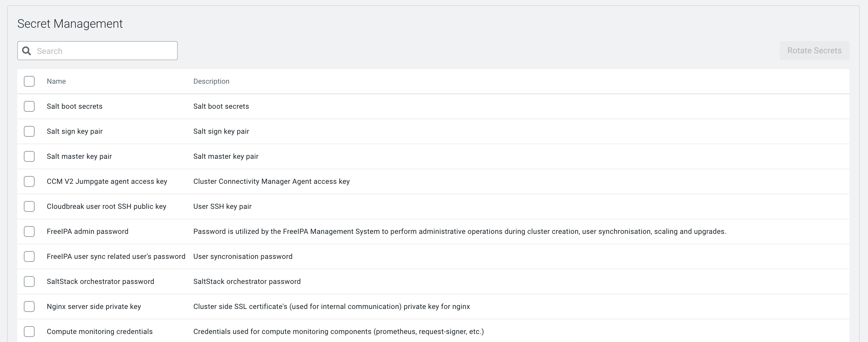Toggle the select-all checkbox in header
The image size is (868, 342).
[29, 81]
